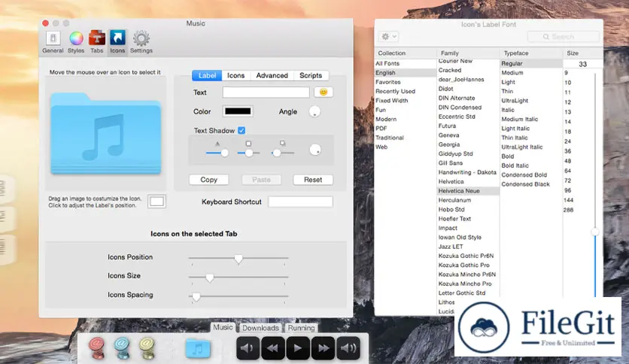Image resolution: width=629 pixels, height=364 pixels.
Task: Pick font size 144
Action: tap(568, 199)
